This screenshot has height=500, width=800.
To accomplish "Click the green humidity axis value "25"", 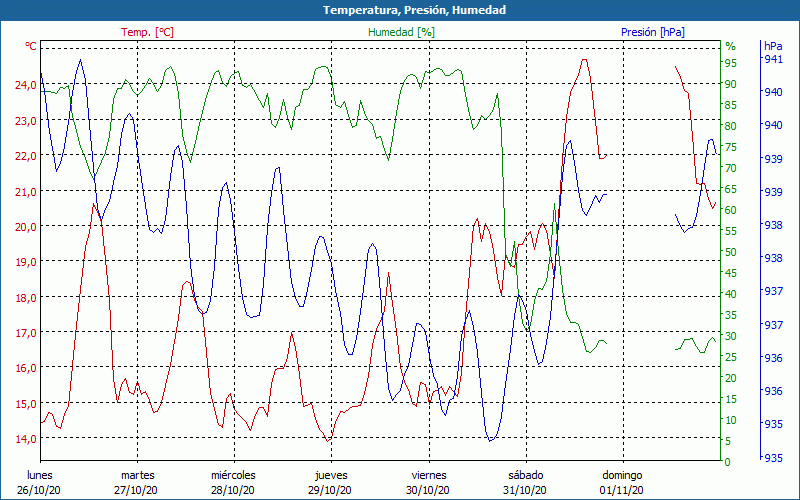I will [x=731, y=357].
